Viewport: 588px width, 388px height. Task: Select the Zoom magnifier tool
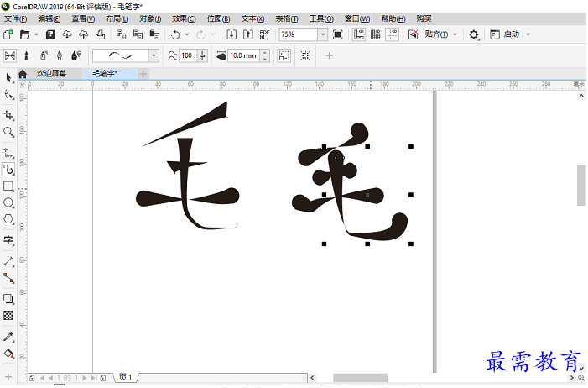tap(8, 132)
